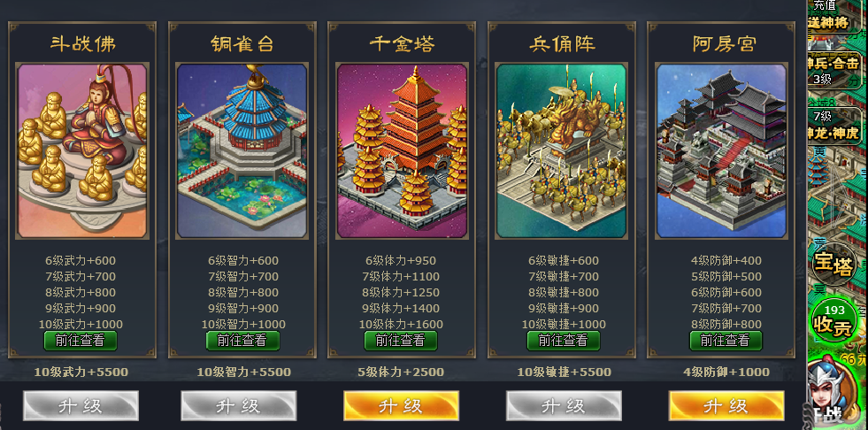This screenshot has height=430, width=868.
Task: Click 前往查看 under 千金塔
Action: coord(400,341)
